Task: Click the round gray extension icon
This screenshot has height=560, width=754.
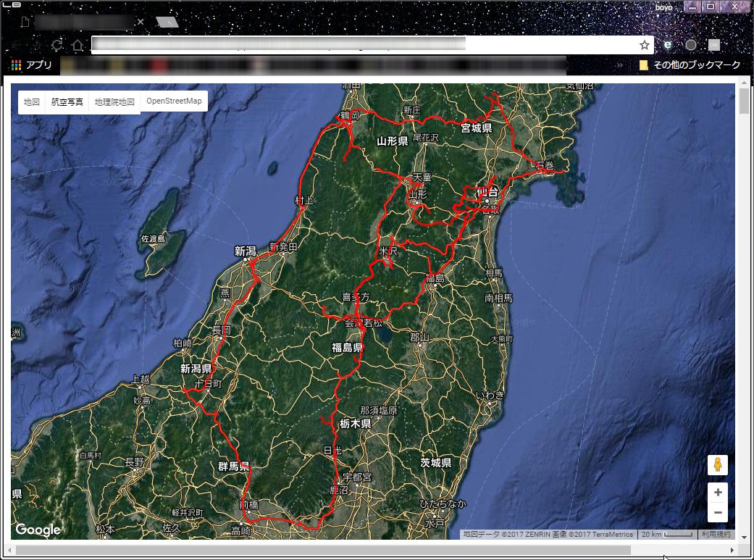Action: 690,45
